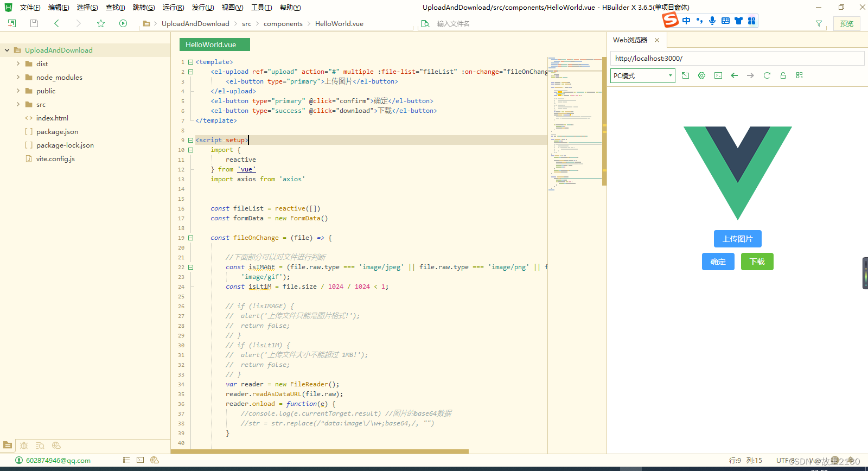Image resolution: width=868 pixels, height=471 pixels.
Task: Open the PC模式 dropdown
Action: coord(643,75)
